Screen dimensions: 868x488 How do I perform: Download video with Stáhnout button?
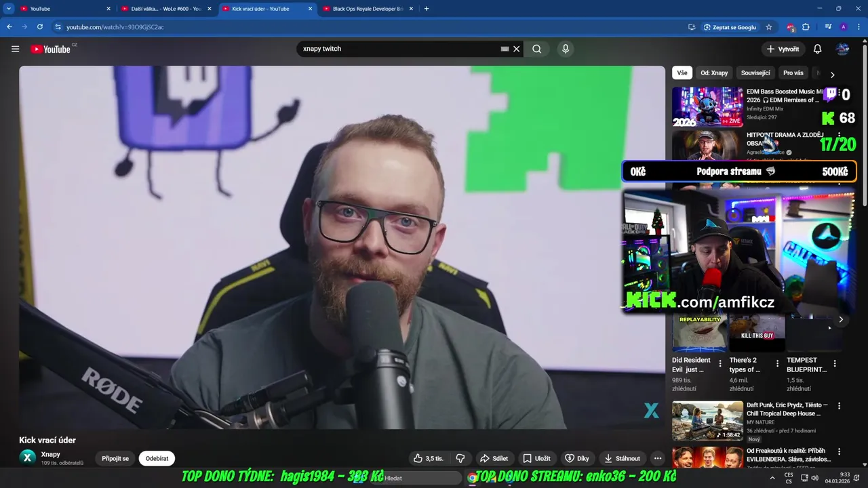click(622, 458)
